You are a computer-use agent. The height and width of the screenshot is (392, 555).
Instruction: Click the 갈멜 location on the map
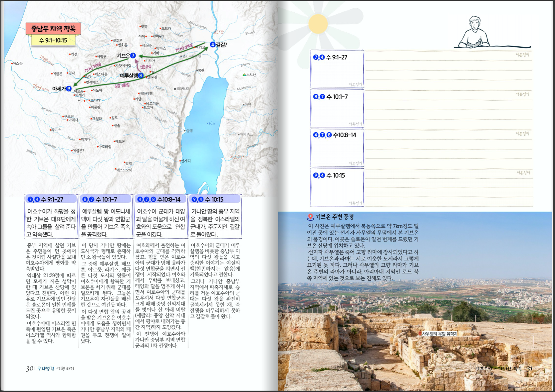[128, 164]
